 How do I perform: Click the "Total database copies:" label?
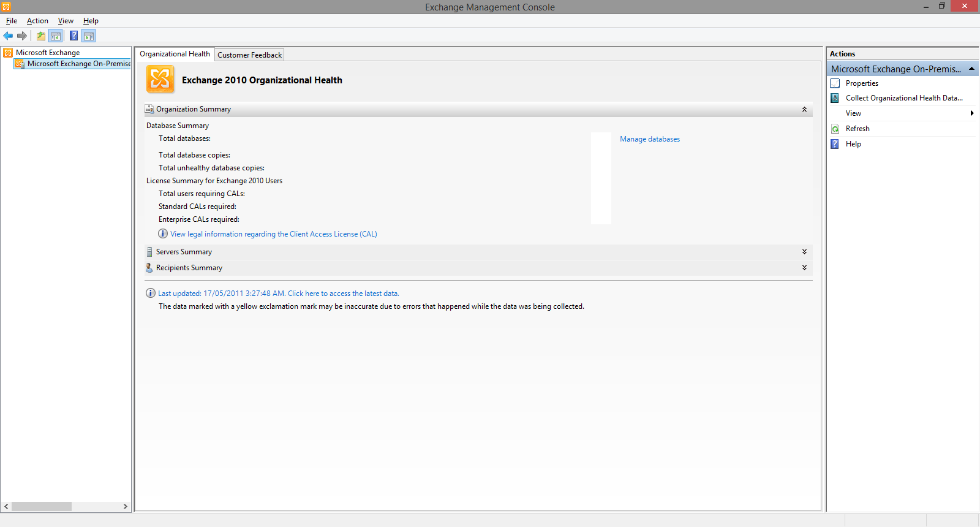(x=195, y=155)
